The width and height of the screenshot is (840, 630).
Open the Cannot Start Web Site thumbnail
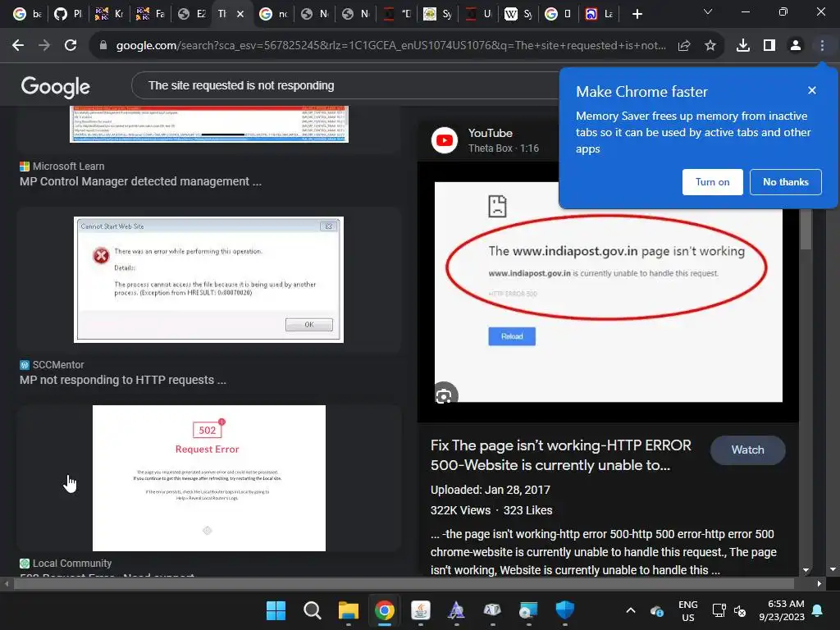[x=208, y=280]
